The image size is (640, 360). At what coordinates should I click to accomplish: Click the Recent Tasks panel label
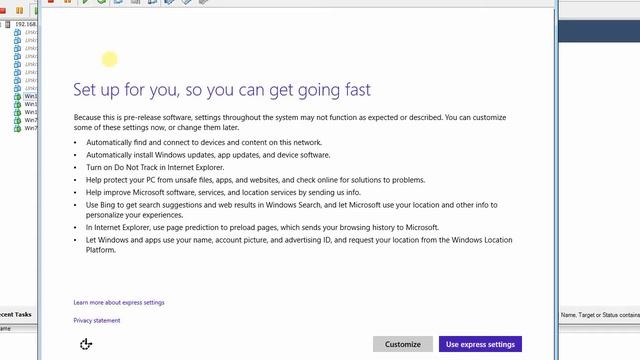pyautogui.click(x=16, y=314)
